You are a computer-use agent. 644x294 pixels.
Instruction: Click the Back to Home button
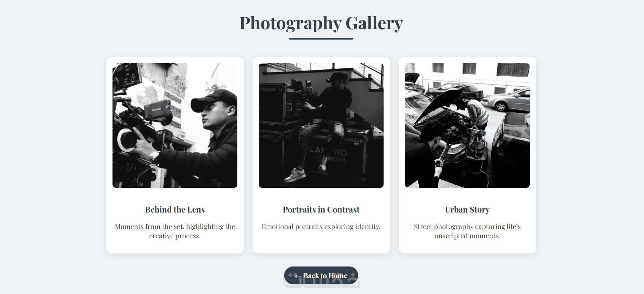pos(321,275)
